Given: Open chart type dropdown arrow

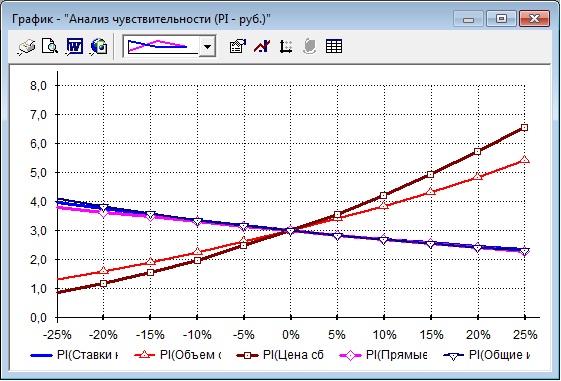Looking at the screenshot, I should pyautogui.click(x=207, y=47).
